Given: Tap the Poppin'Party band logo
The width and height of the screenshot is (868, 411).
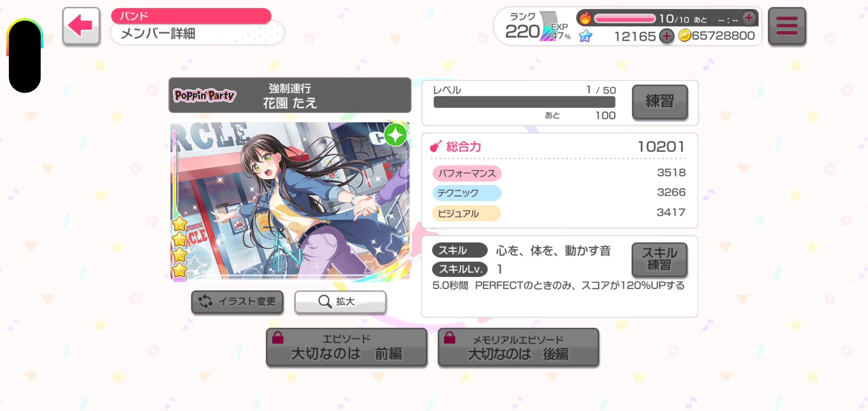Looking at the screenshot, I should pyautogui.click(x=205, y=95).
